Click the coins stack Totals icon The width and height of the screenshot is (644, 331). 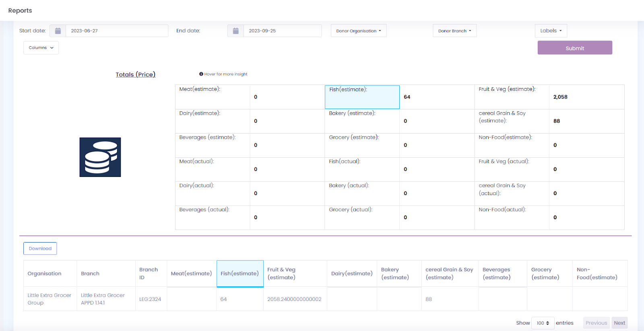(x=100, y=157)
